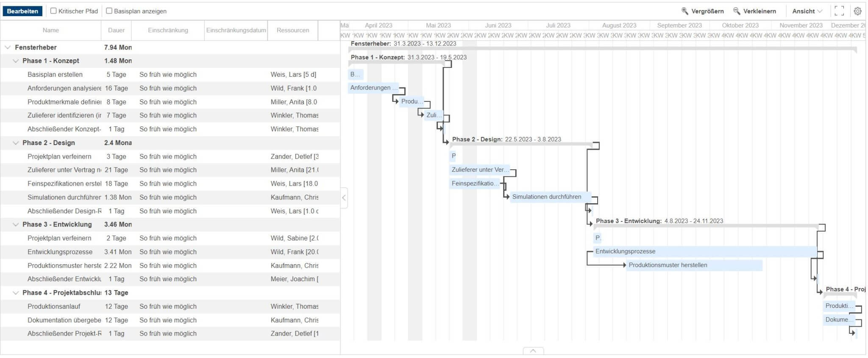Image resolution: width=868 pixels, height=358 pixels.
Task: Select Abschließender Design-Review task row
Action: (x=170, y=211)
